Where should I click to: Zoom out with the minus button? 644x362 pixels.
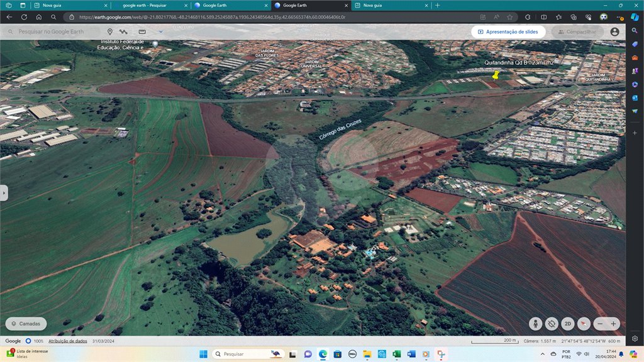pyautogui.click(x=600, y=324)
